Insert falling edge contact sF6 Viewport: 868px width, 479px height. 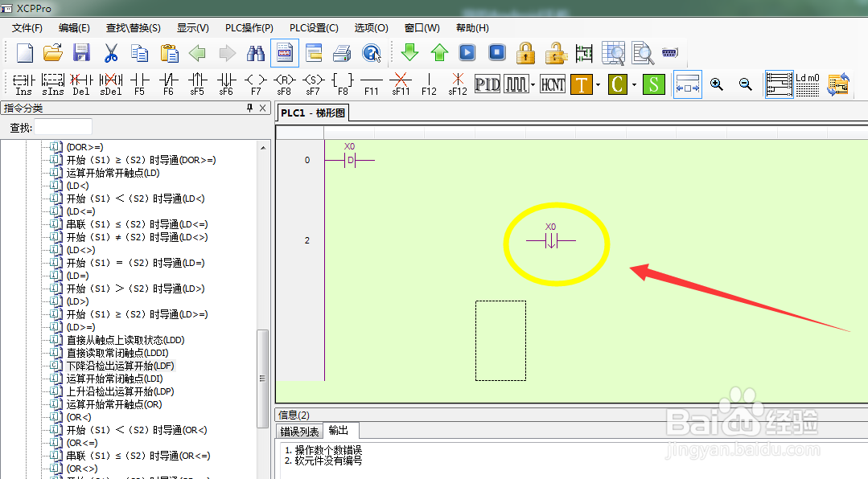226,84
